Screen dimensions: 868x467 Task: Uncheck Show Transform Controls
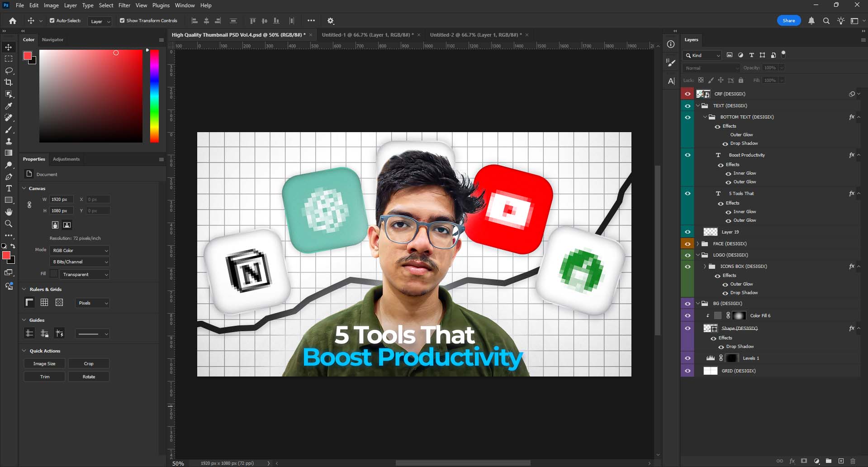[x=122, y=20]
